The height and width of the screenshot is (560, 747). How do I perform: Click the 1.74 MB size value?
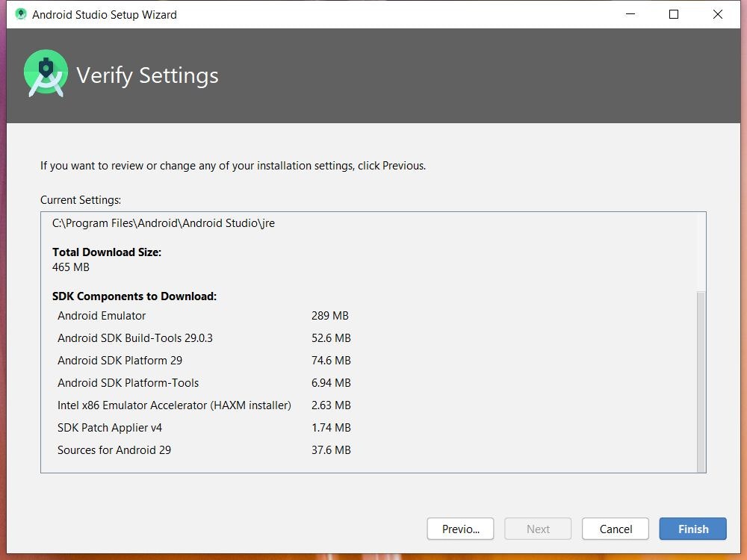[x=331, y=428]
